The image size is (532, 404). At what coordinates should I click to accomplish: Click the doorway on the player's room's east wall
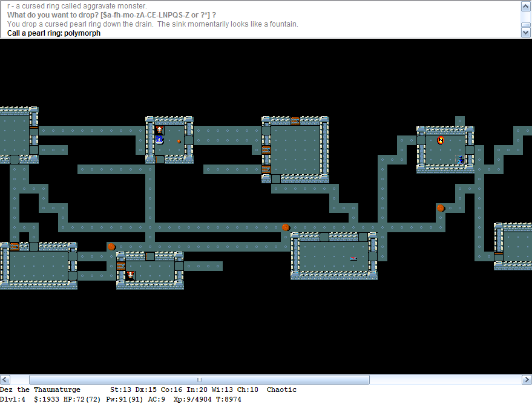(x=470, y=149)
